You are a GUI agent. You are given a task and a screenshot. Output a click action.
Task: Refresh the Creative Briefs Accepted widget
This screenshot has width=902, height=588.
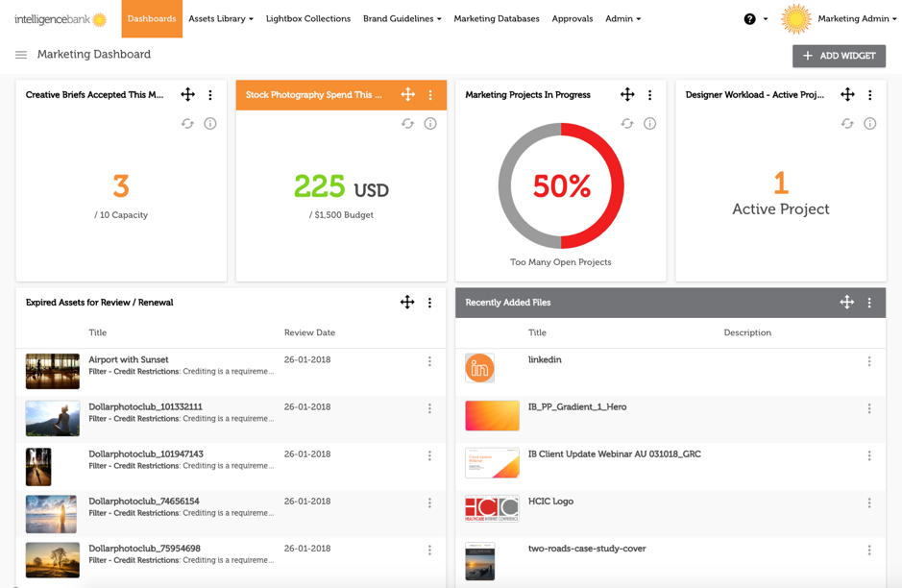pyautogui.click(x=187, y=124)
